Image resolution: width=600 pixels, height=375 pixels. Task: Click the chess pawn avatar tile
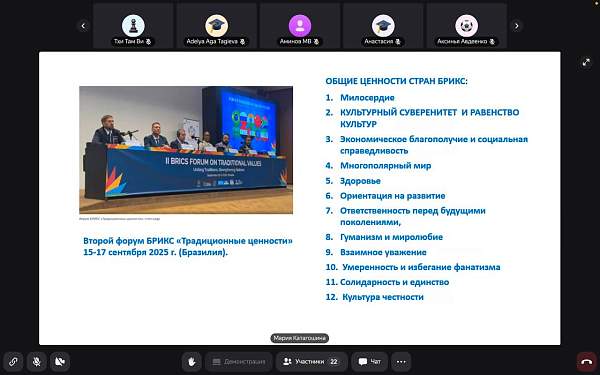(x=133, y=26)
